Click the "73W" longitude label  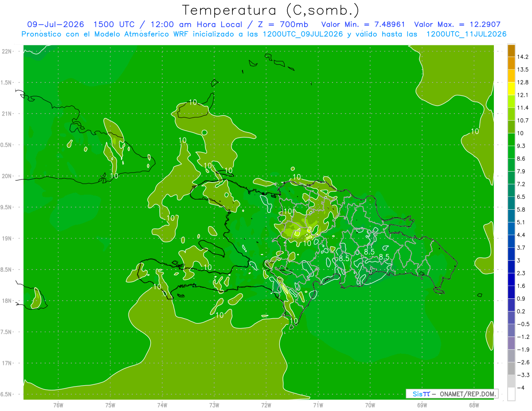(x=214, y=405)
